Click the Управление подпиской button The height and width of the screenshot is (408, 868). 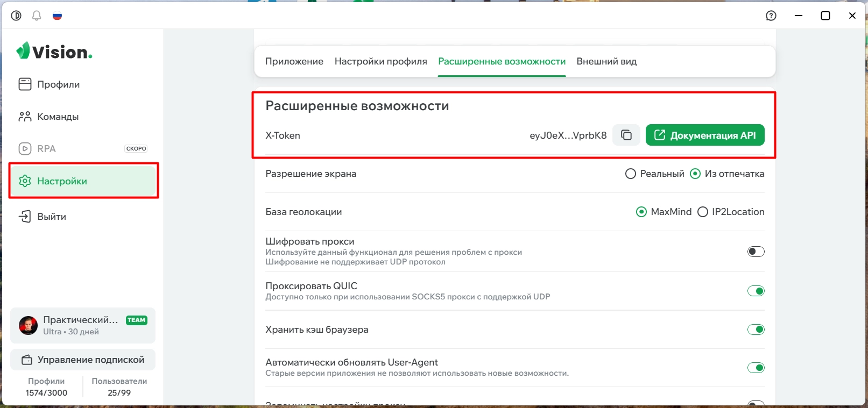click(x=83, y=360)
